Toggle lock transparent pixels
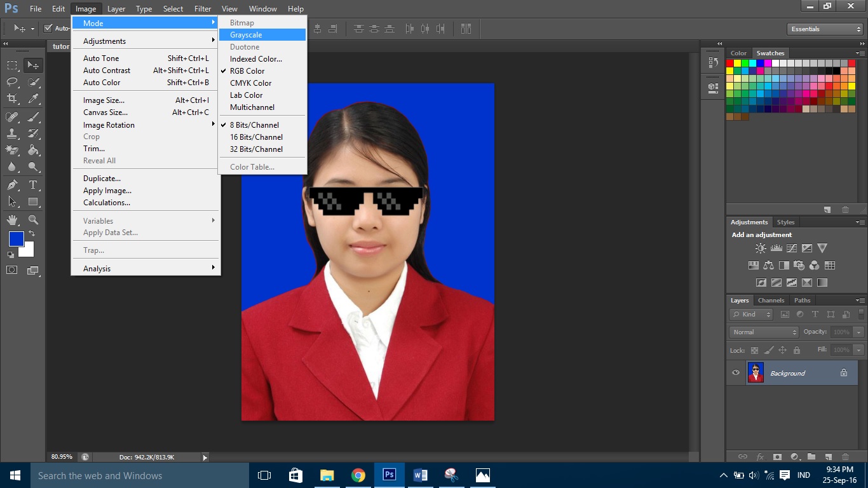The width and height of the screenshot is (868, 488). tap(754, 350)
